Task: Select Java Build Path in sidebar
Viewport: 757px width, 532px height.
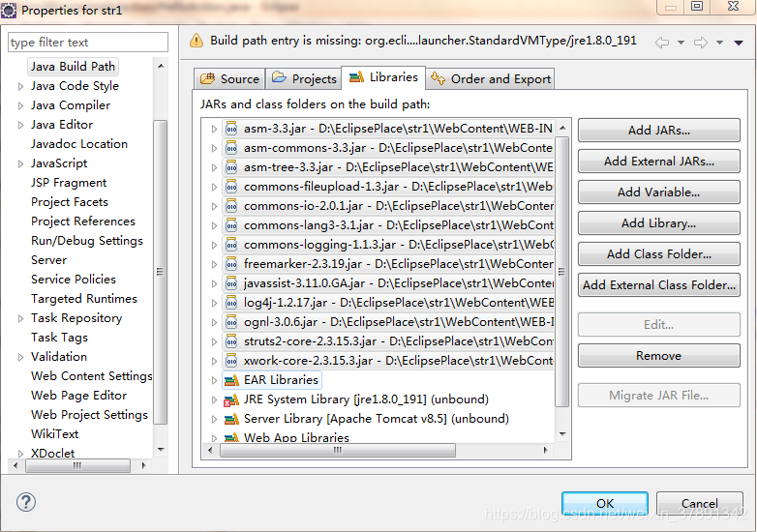Action: 73,66
